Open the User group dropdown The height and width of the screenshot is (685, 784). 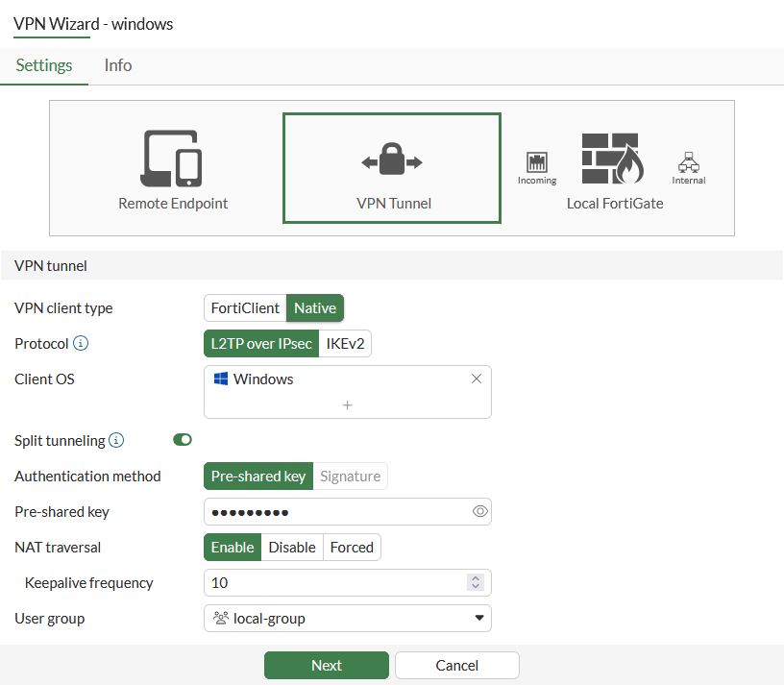point(348,618)
